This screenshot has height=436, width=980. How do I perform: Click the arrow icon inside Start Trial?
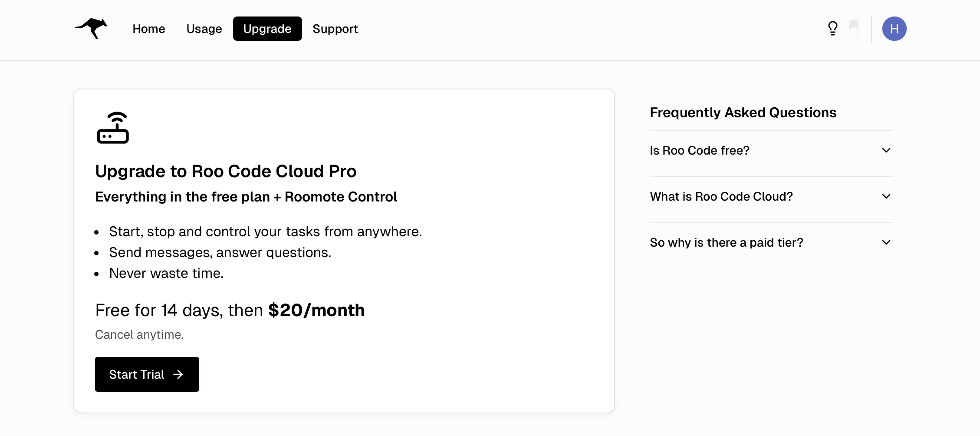pos(179,374)
